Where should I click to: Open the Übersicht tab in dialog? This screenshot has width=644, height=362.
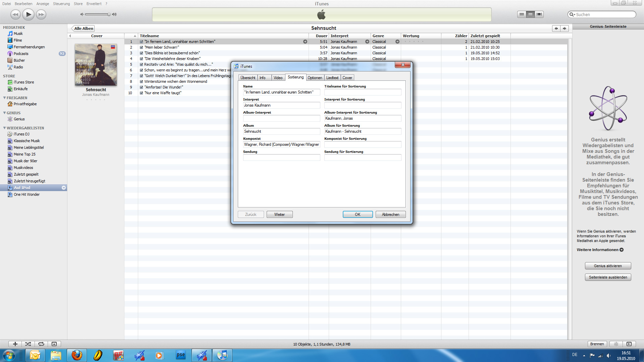(248, 78)
